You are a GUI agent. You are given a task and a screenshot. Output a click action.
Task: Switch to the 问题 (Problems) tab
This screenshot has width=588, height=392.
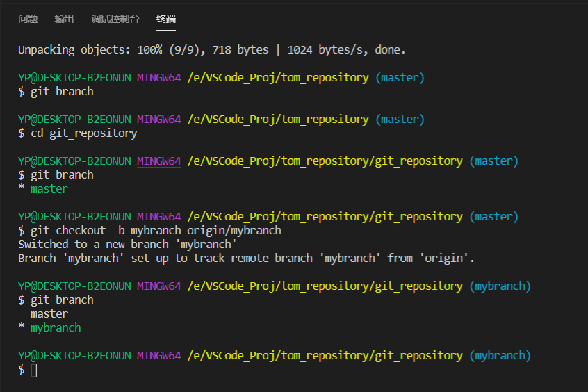(28, 19)
